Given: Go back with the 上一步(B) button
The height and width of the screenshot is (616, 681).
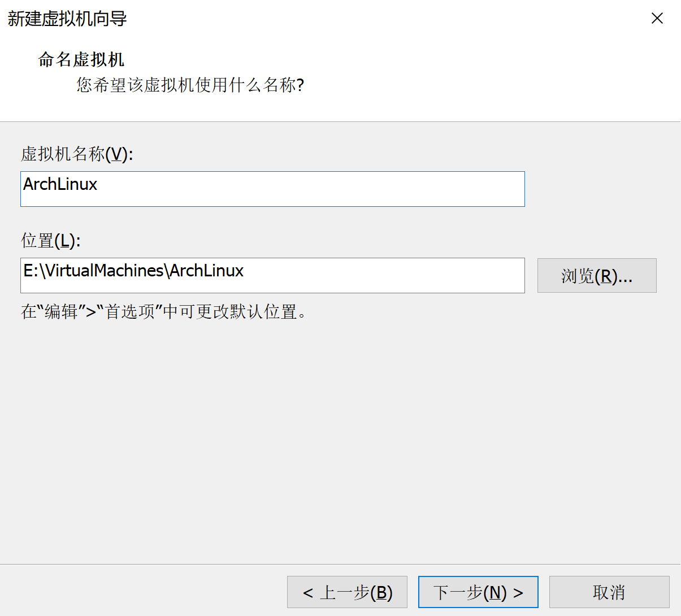Looking at the screenshot, I should [347, 592].
